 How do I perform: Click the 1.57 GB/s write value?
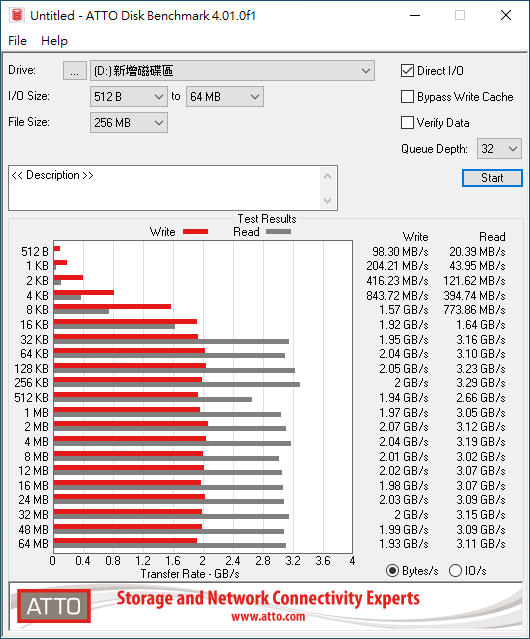[x=404, y=310]
